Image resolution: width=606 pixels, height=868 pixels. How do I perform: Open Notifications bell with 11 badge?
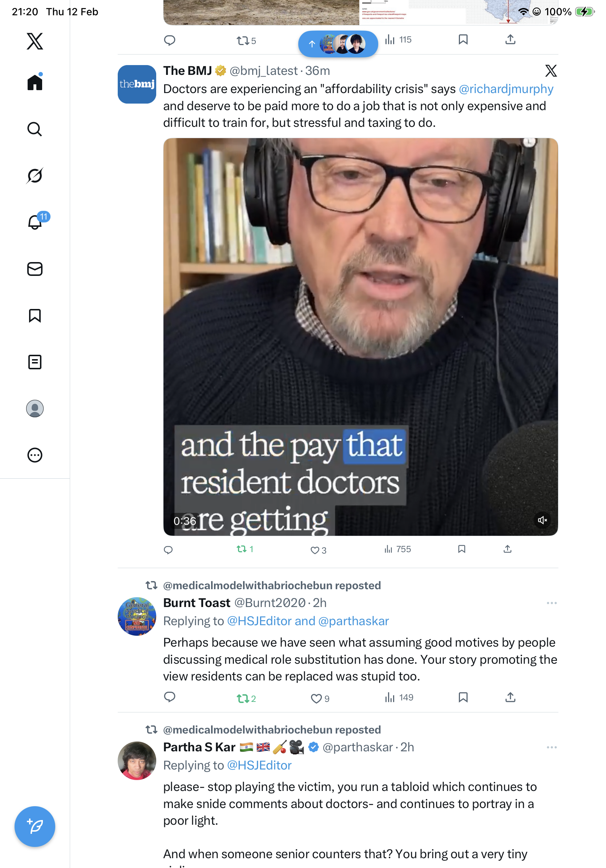(35, 222)
